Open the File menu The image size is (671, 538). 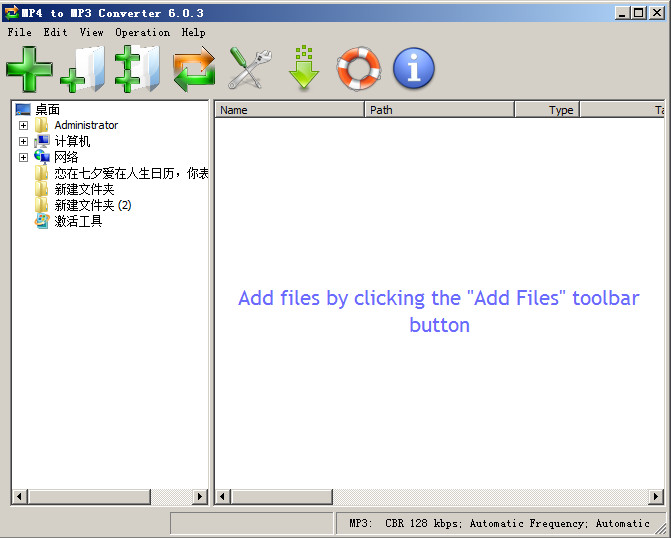tap(20, 33)
